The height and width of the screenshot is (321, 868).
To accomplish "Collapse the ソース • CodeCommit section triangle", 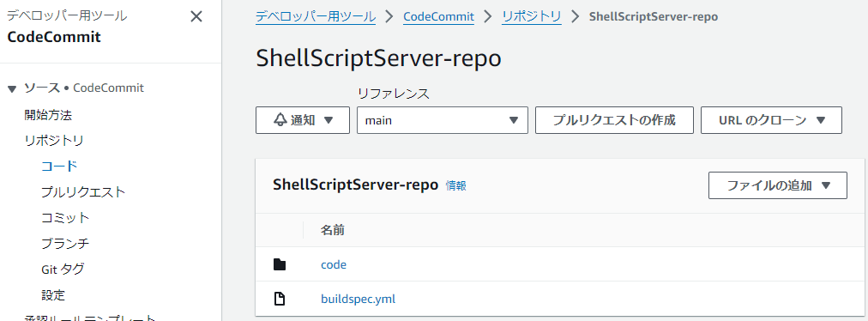I will pos(12,88).
